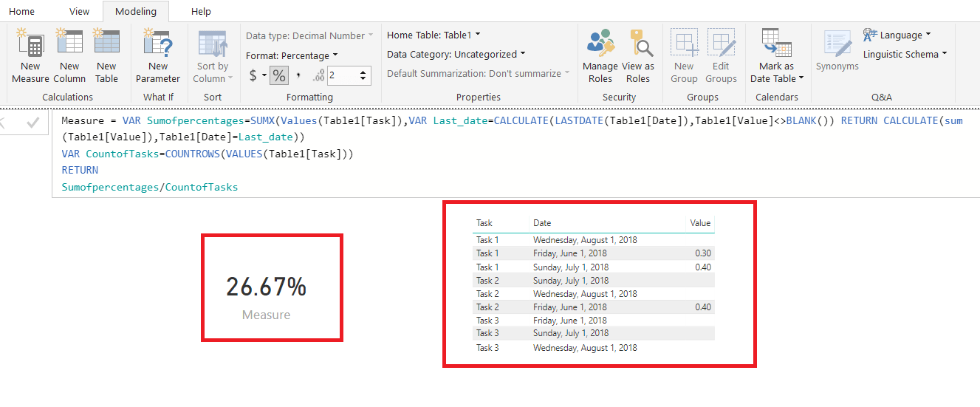Open the Help tab

click(x=201, y=11)
